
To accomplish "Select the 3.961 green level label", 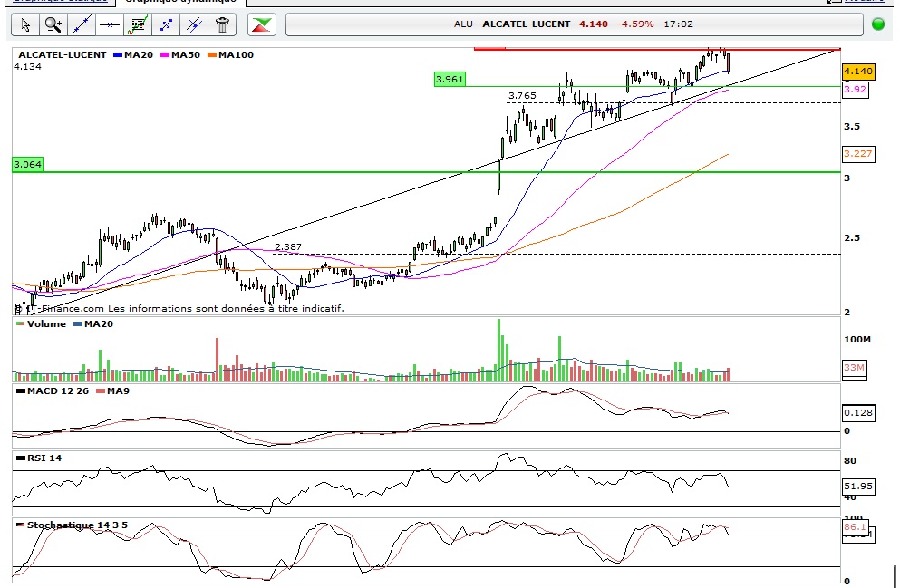I will [x=450, y=79].
